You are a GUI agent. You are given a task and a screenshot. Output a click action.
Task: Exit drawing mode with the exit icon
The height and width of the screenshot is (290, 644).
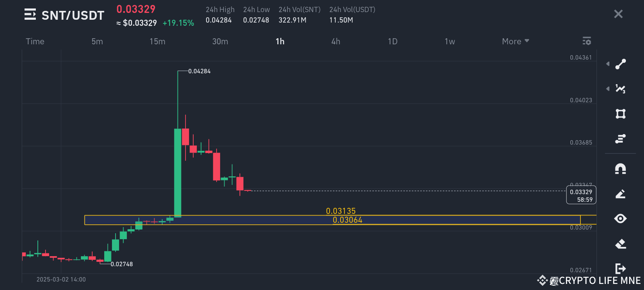(x=621, y=268)
